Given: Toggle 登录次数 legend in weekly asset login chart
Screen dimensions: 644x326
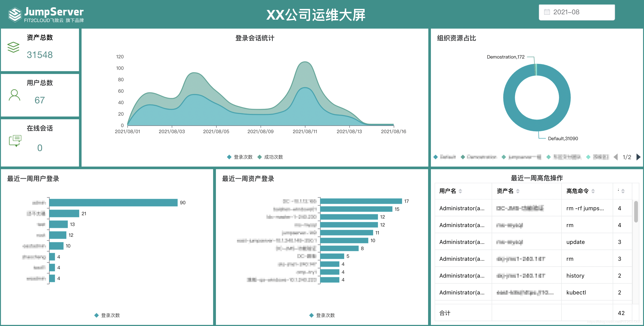Looking at the screenshot, I should pos(322,315).
